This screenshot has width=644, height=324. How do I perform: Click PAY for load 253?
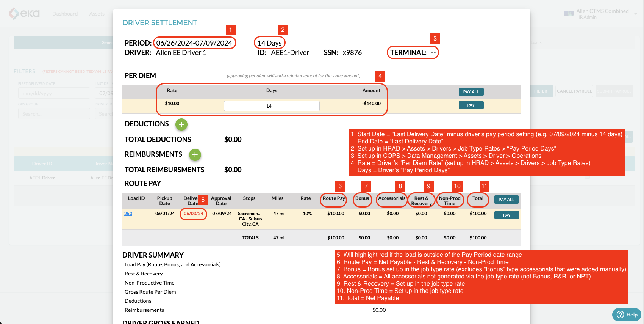pyautogui.click(x=506, y=215)
